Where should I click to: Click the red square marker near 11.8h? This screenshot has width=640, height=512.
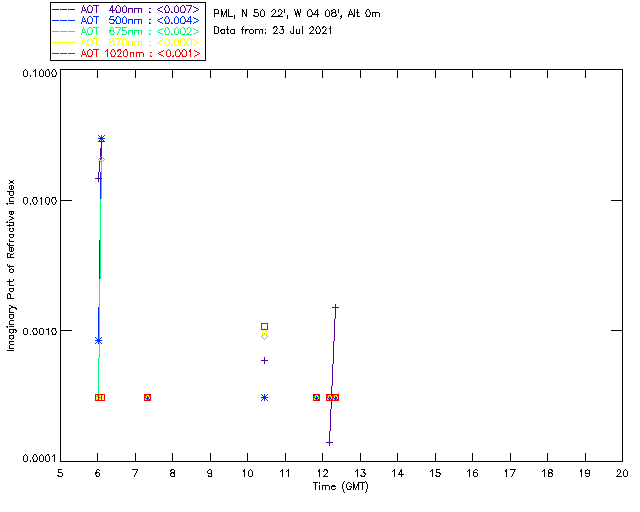point(316,398)
